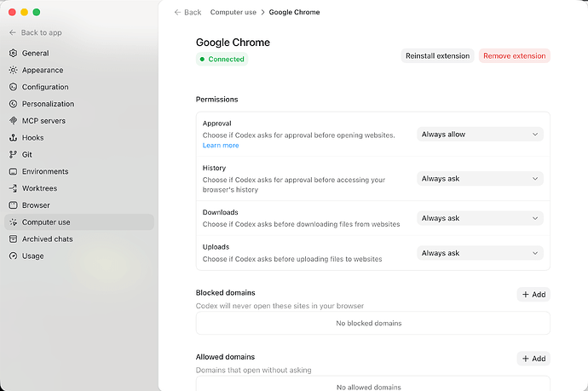Click the Computer use cursor icon

[13, 222]
